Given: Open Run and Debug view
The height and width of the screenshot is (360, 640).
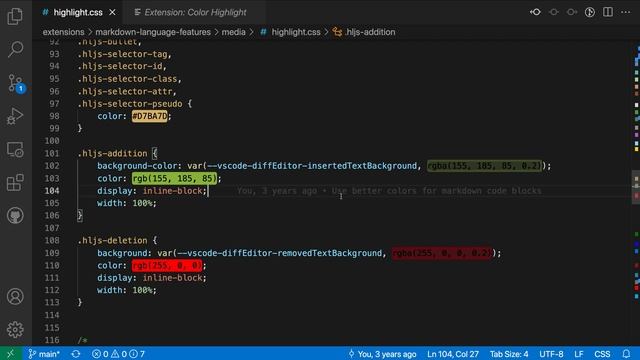Looking at the screenshot, I should [15, 116].
